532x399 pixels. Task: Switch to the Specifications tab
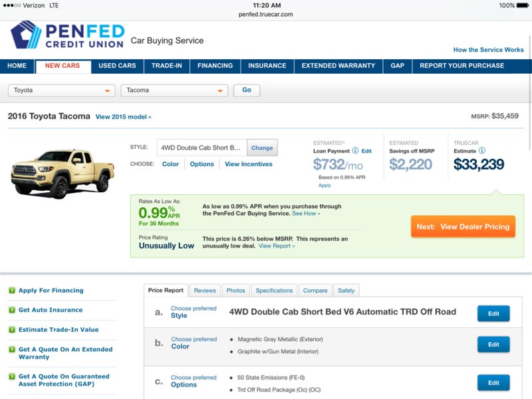(274, 291)
